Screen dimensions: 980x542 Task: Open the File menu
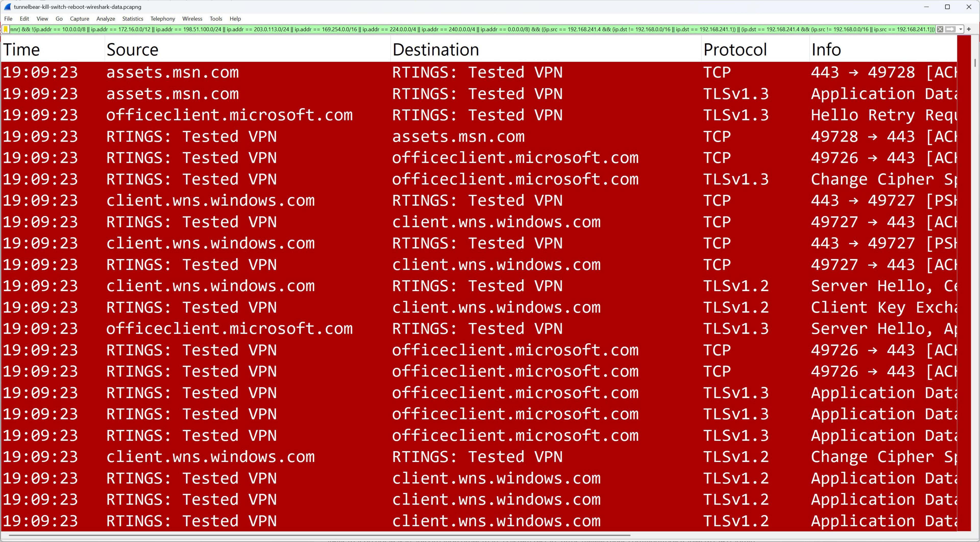point(8,19)
